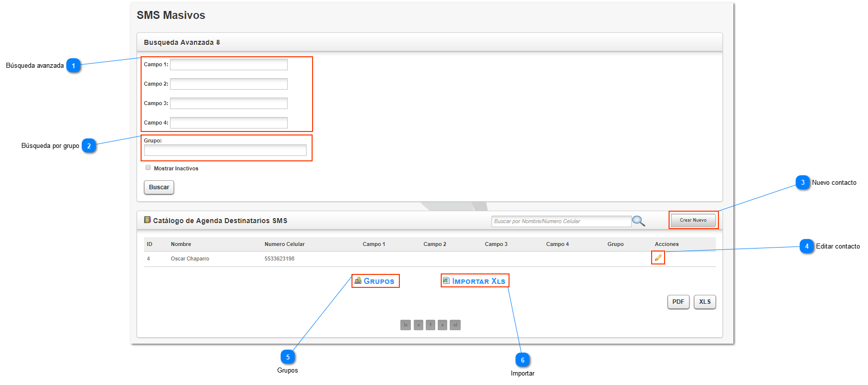Export the list with the XLS button
This screenshot has height=385, width=868.
[704, 302]
